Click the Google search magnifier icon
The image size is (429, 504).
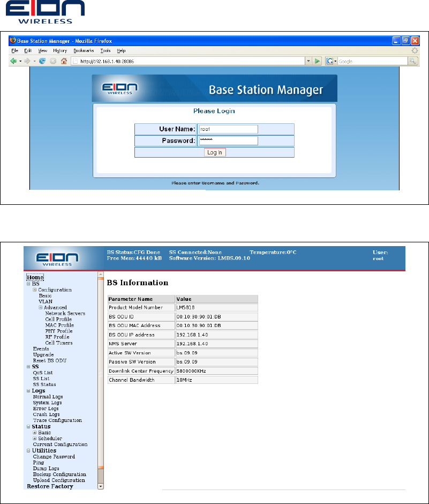413,61
